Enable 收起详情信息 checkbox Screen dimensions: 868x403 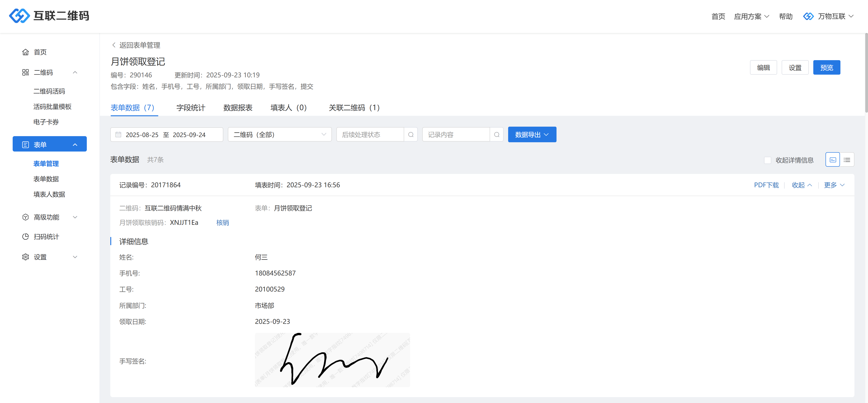767,160
